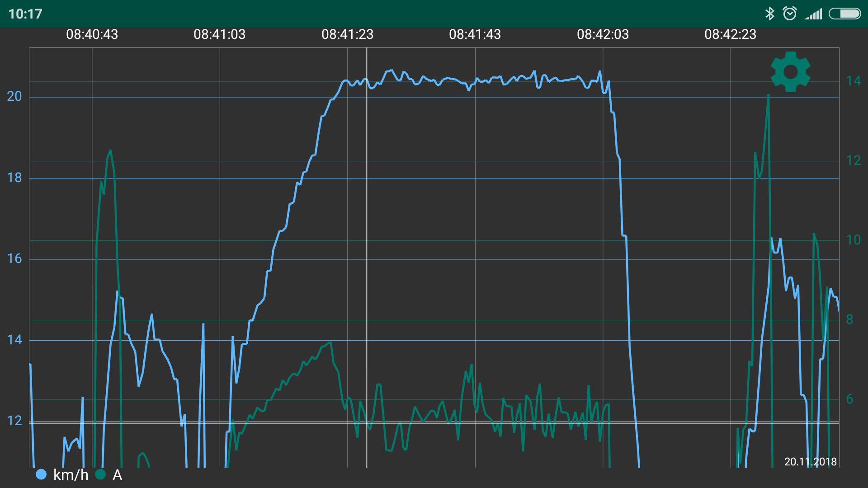868x488 pixels.
Task: Toggle the A current series legend dot
Action: click(100, 474)
